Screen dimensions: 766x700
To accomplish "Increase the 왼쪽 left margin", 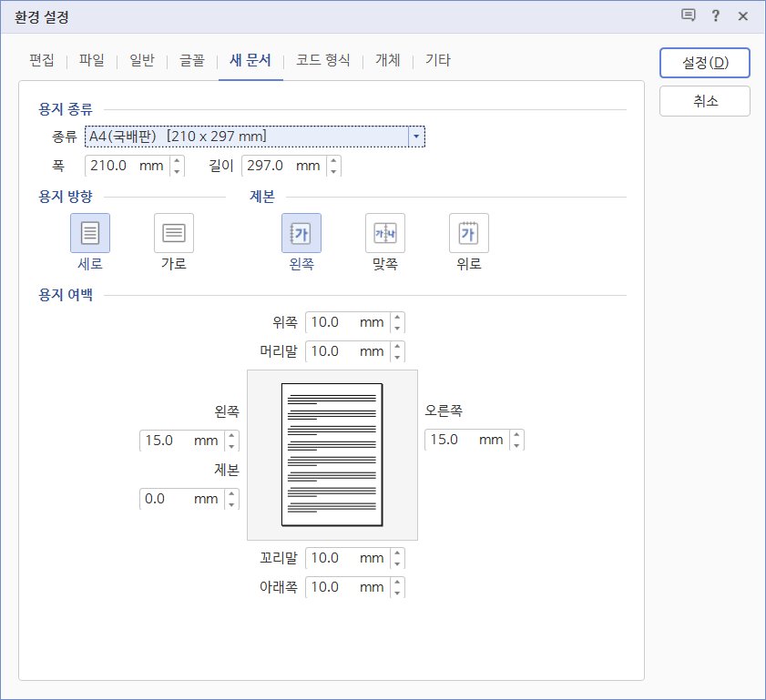I will [x=231, y=435].
